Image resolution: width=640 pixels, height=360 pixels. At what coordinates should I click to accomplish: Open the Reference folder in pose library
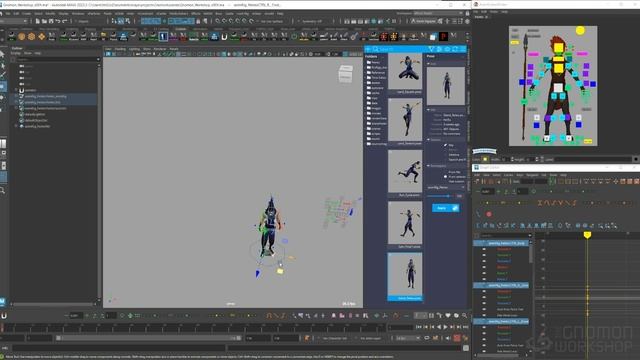pos(378,73)
